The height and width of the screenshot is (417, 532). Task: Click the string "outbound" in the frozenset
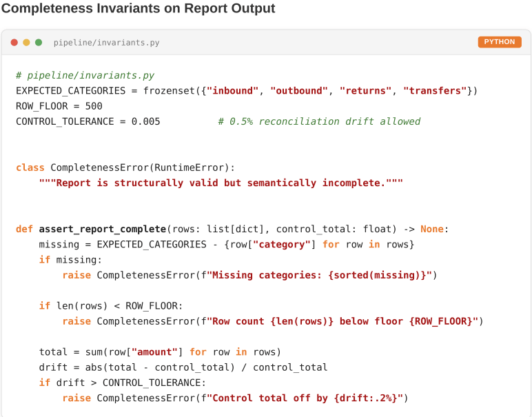point(299,90)
